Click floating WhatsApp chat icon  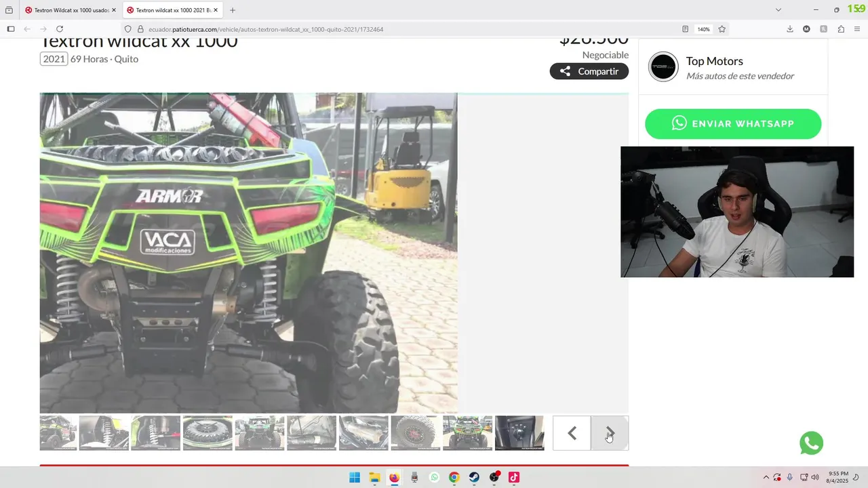(x=812, y=443)
